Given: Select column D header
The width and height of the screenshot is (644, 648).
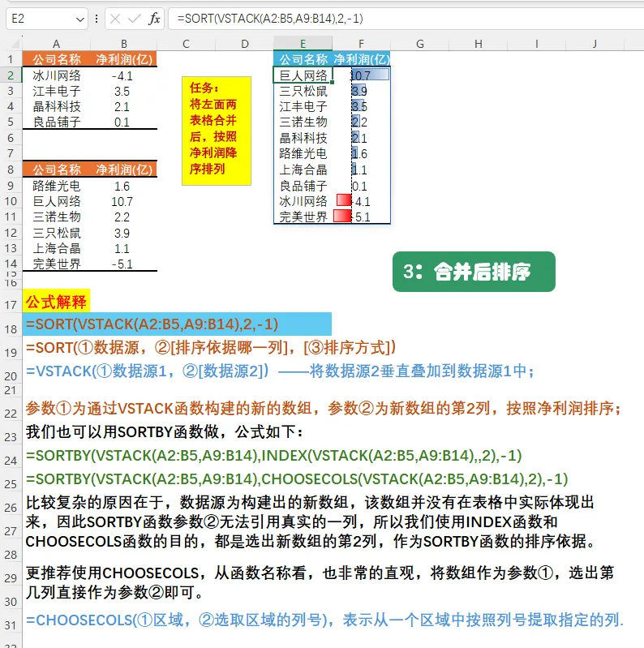Looking at the screenshot, I should (245, 44).
